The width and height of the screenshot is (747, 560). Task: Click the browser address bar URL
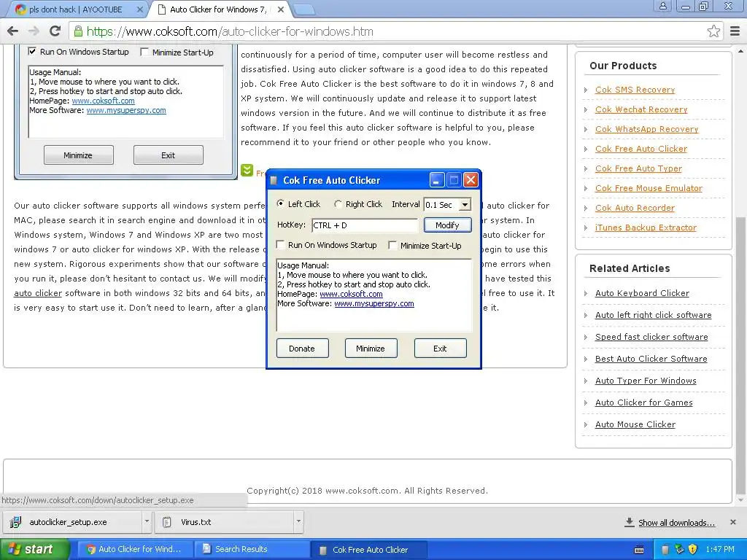coord(230,31)
